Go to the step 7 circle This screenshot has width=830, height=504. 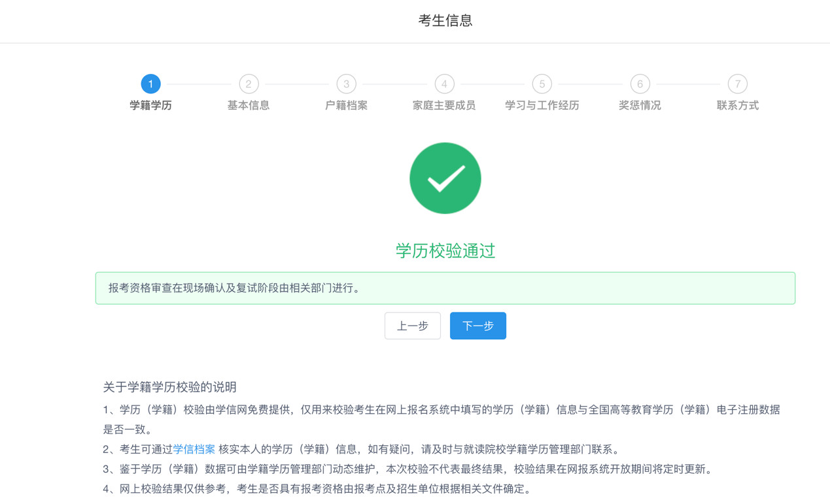pyautogui.click(x=737, y=84)
